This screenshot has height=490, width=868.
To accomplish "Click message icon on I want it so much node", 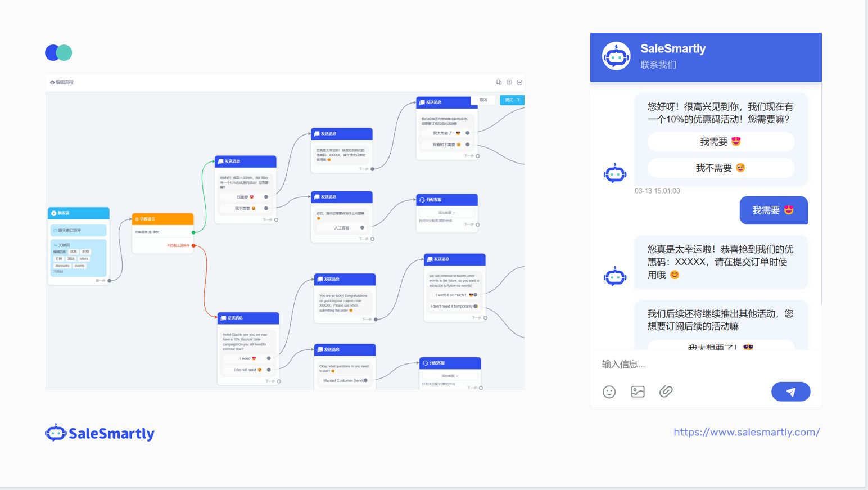I will click(430, 259).
